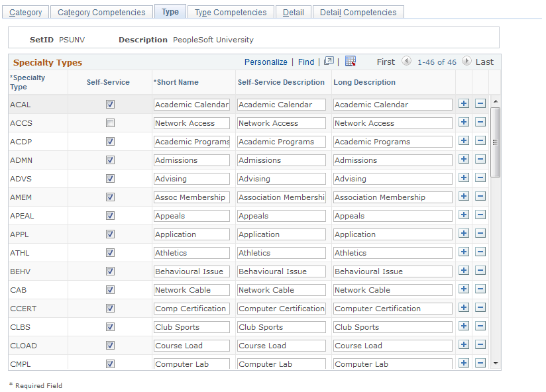Add a row after Athletics row
This screenshot has height=392, width=546.
point(463,252)
